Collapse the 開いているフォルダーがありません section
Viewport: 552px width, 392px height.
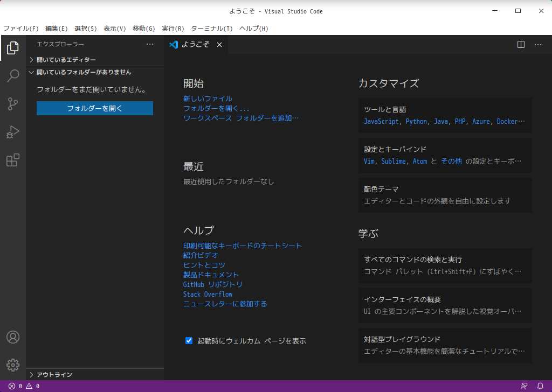pos(95,72)
